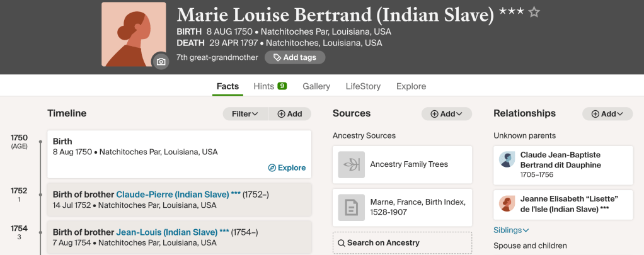Expand the Siblings list
The width and height of the screenshot is (644, 255).
click(x=511, y=230)
